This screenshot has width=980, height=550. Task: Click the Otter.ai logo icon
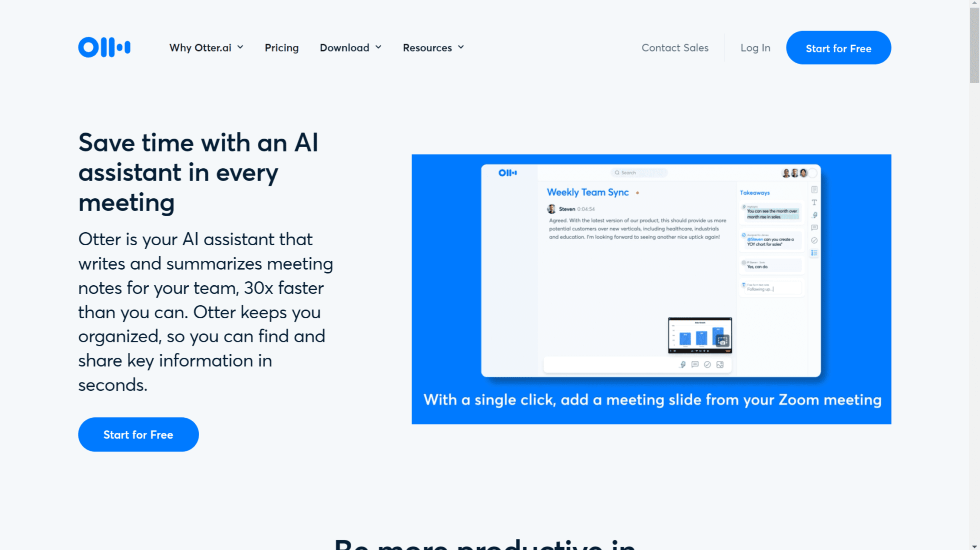104,47
